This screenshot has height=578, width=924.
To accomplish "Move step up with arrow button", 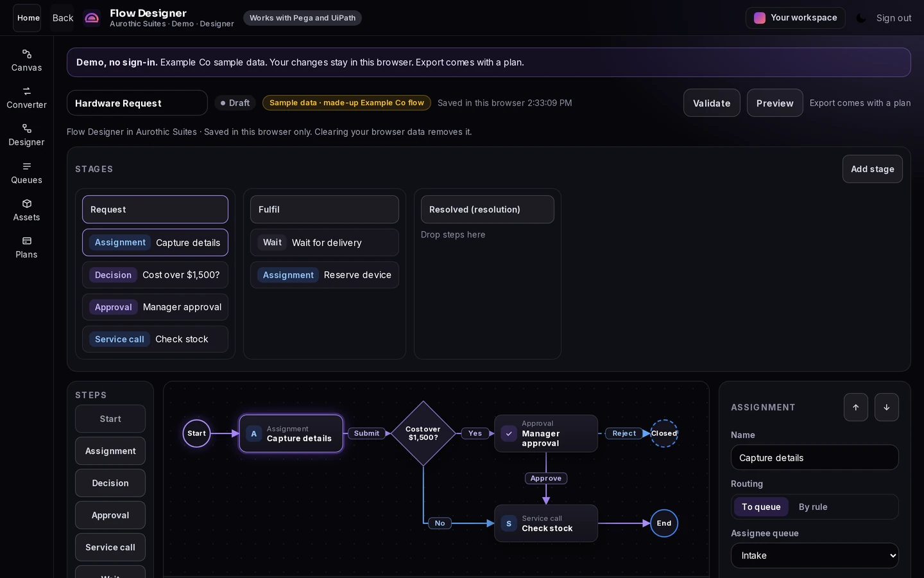I will tap(856, 407).
